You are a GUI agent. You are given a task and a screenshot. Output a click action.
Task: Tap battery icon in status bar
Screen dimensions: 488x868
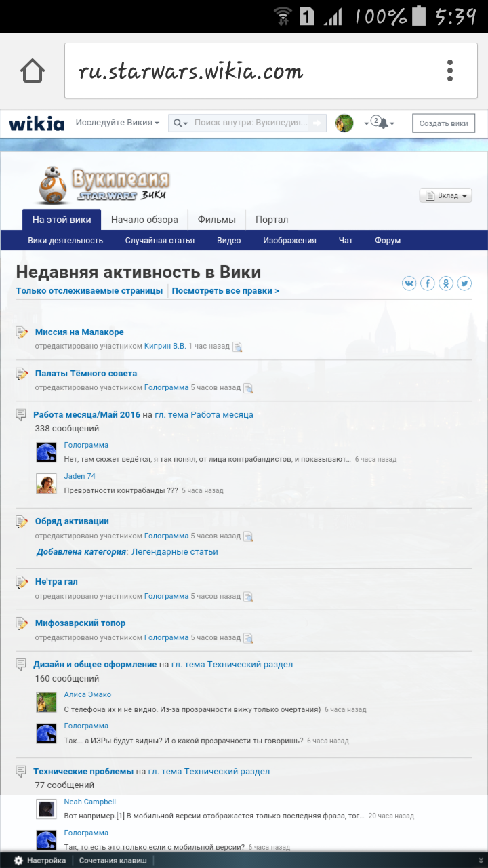coord(419,16)
